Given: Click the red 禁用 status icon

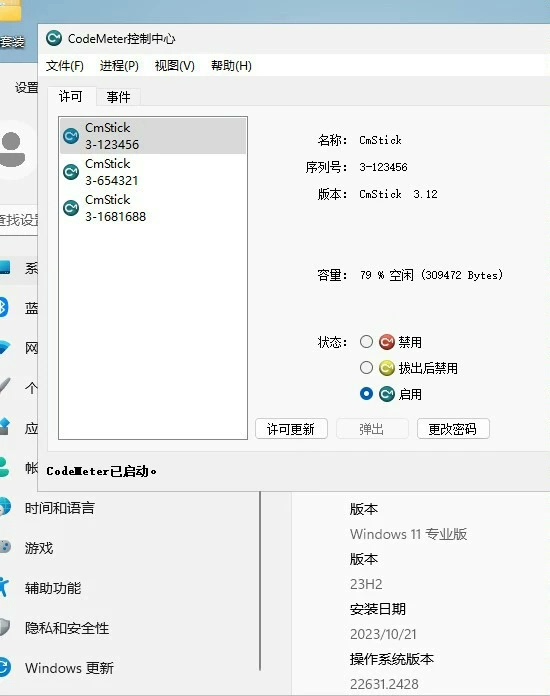Looking at the screenshot, I should [387, 342].
